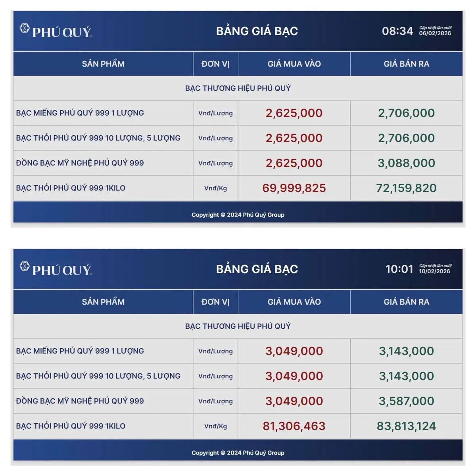
Task: Select the 83,813,124 sell price
Action: (x=406, y=426)
